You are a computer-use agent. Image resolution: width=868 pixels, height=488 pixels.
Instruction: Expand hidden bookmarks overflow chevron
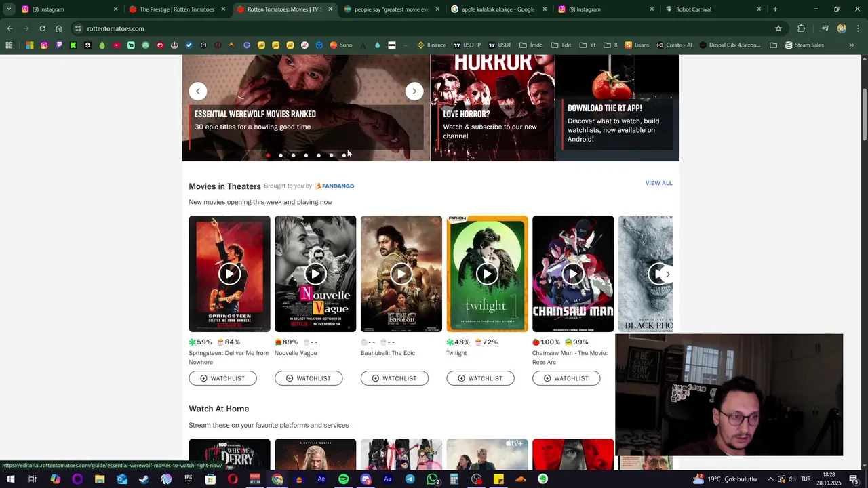tap(852, 45)
